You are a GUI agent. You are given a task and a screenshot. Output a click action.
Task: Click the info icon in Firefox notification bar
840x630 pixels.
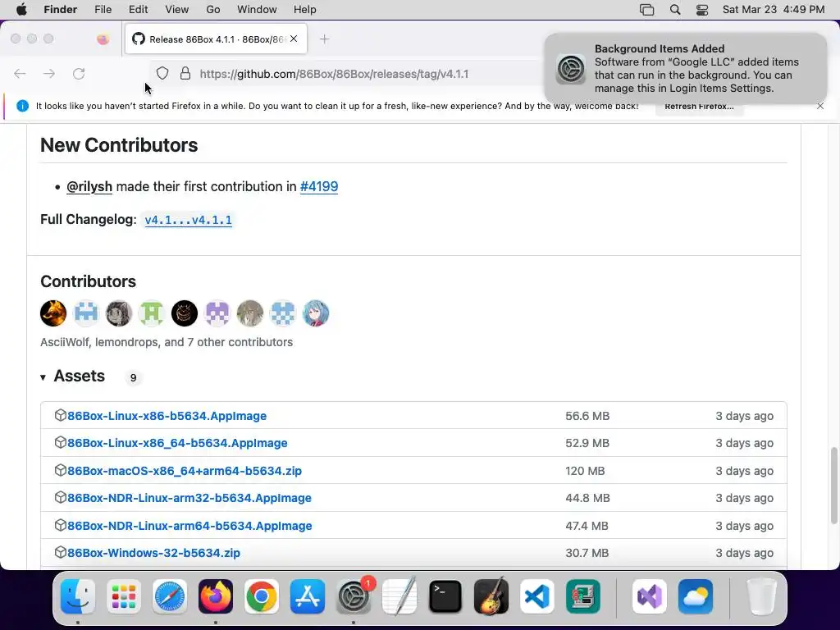[x=22, y=106]
